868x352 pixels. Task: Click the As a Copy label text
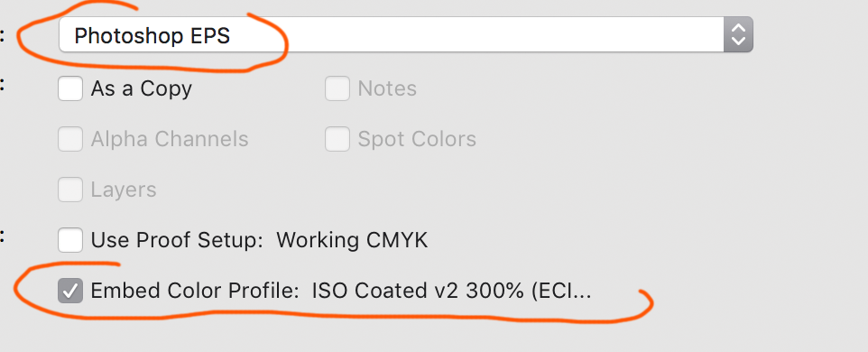pos(141,88)
